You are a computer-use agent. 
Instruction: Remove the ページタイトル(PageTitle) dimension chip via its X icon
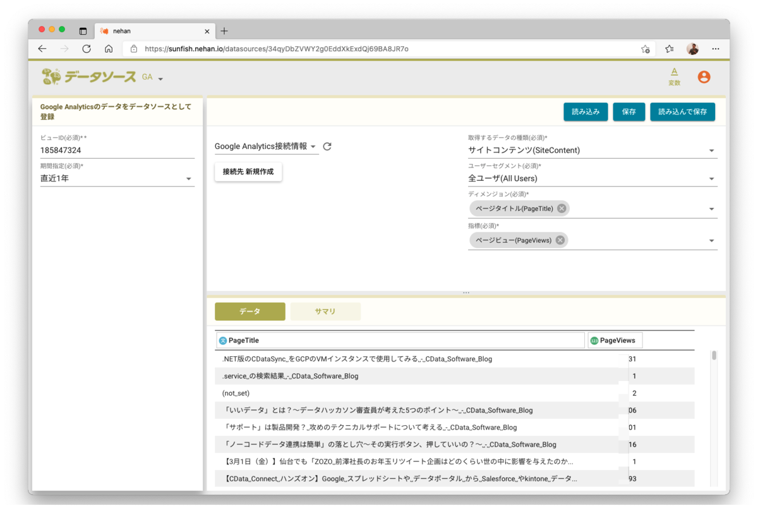561,208
